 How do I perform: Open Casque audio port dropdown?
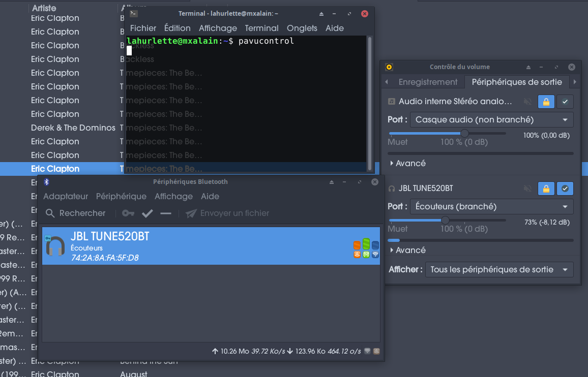492,120
